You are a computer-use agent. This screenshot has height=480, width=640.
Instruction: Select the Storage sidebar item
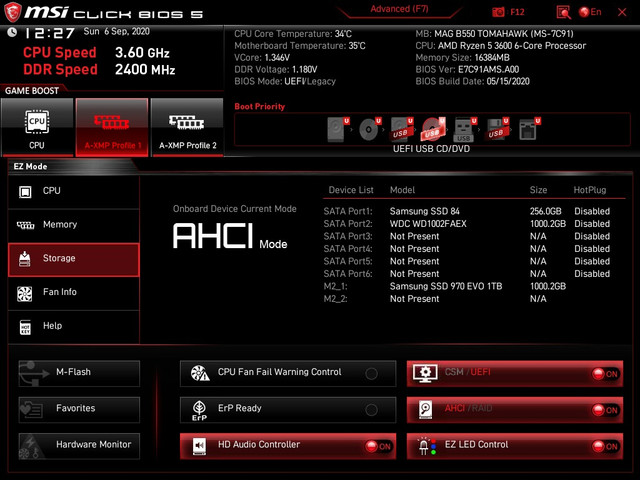pos(73,260)
